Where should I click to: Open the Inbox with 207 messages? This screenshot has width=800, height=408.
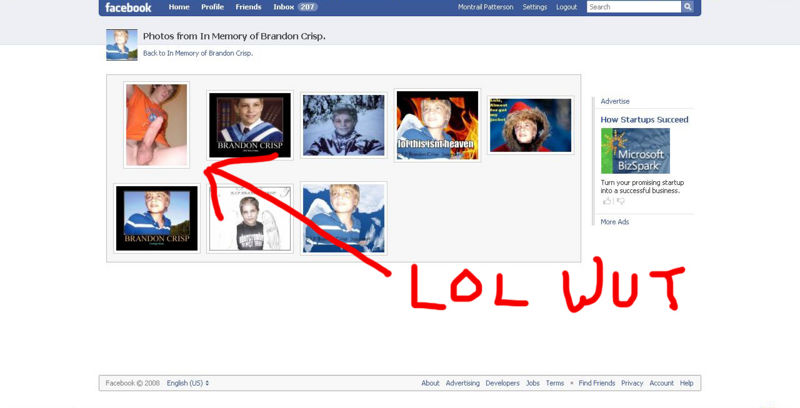click(295, 7)
